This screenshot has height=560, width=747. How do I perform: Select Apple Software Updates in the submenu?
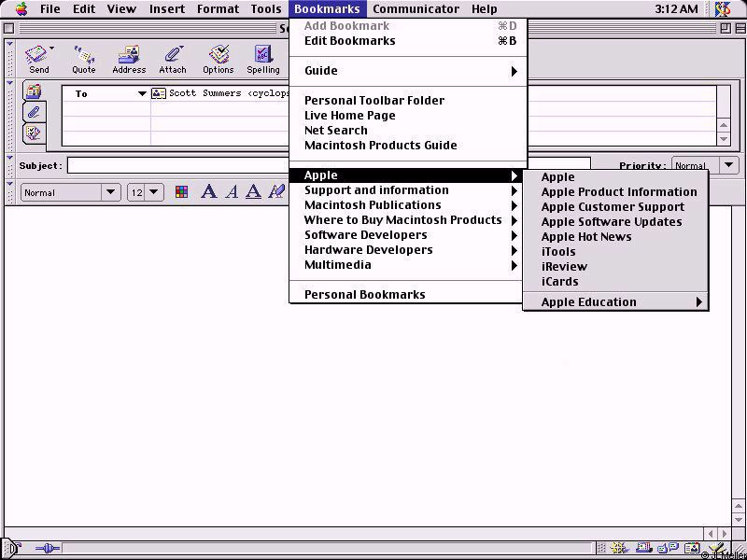point(615,222)
